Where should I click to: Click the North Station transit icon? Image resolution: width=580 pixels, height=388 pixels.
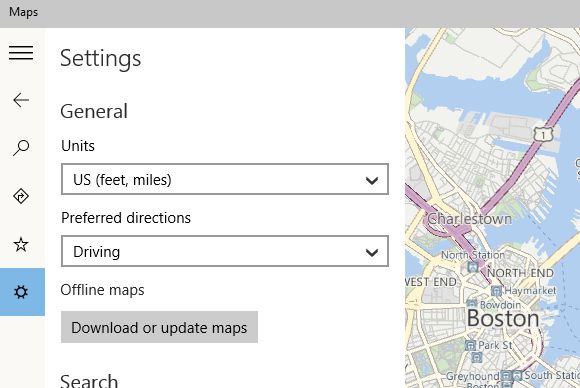tap(473, 267)
